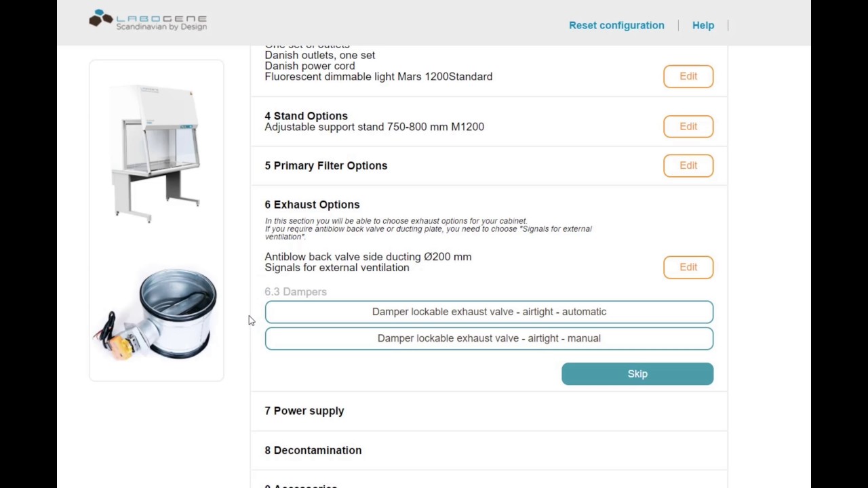Select airtight automatic damper option
Image resolution: width=868 pixels, height=488 pixels.
coord(489,312)
